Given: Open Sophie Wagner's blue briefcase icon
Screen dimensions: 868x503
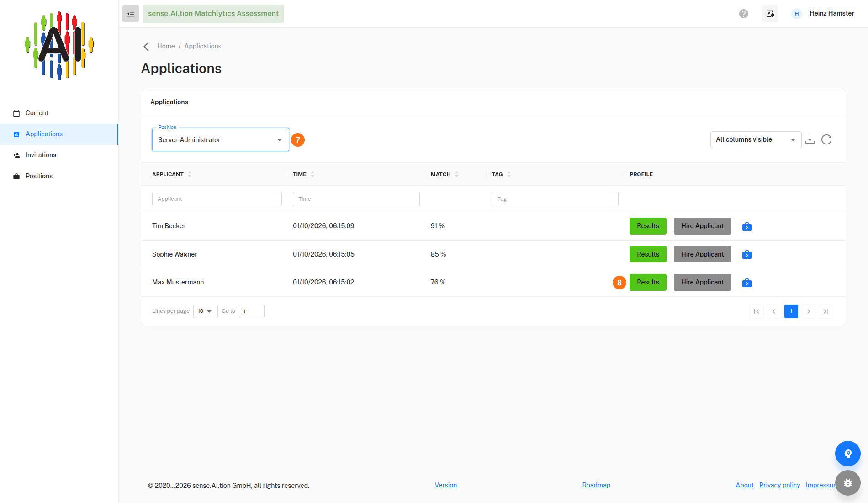Looking at the screenshot, I should [747, 254].
